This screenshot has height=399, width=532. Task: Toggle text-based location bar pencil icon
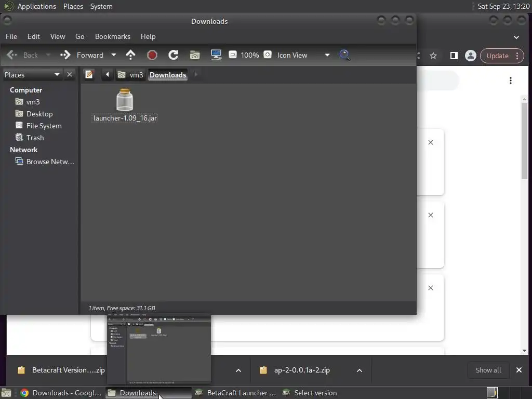point(89,74)
